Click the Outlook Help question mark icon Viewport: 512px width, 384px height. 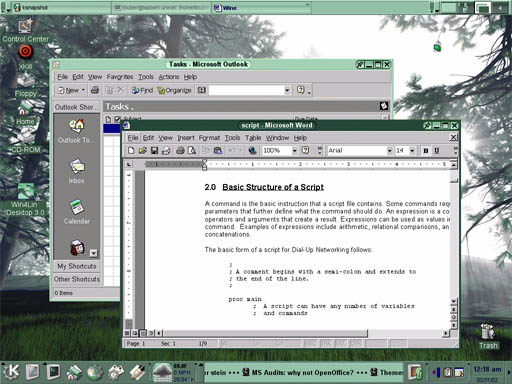click(301, 90)
